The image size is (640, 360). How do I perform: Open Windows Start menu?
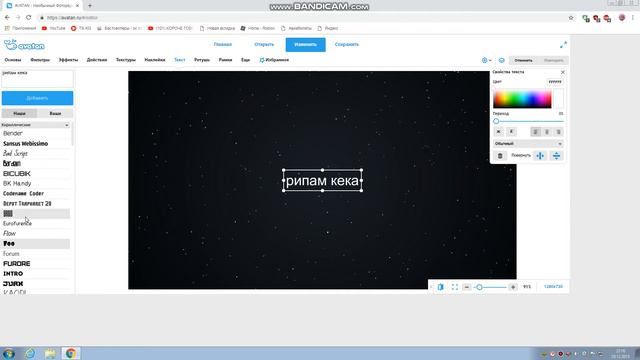click(x=9, y=353)
